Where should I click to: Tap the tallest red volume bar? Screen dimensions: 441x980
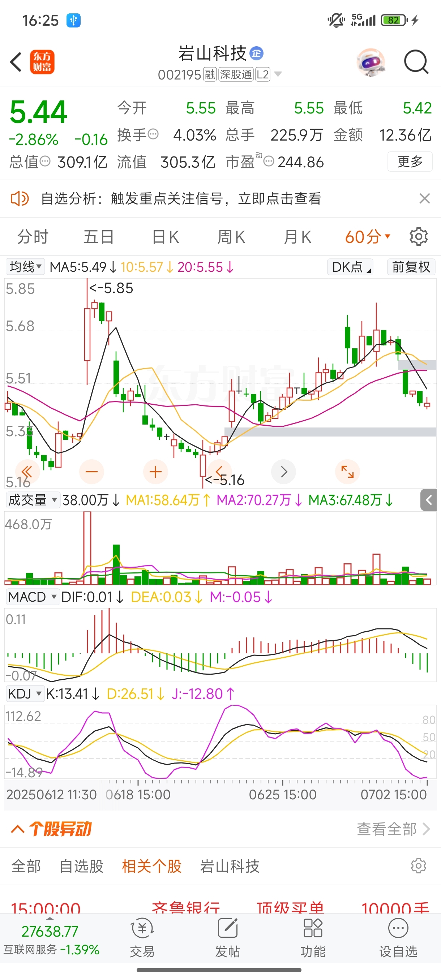pyautogui.click(x=87, y=548)
